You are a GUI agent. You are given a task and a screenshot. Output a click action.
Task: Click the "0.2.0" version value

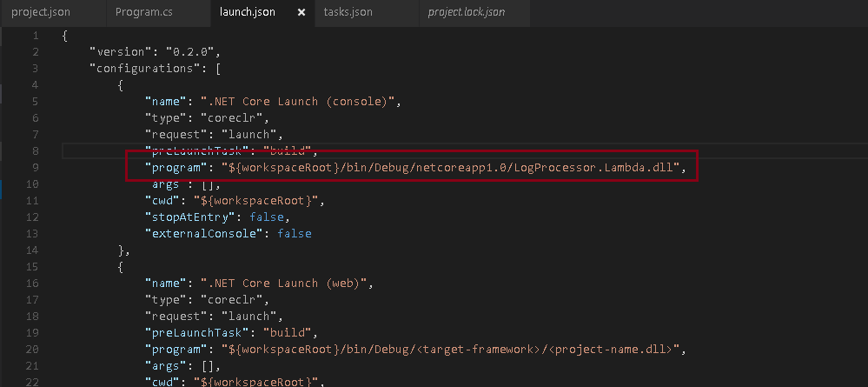coord(190,52)
